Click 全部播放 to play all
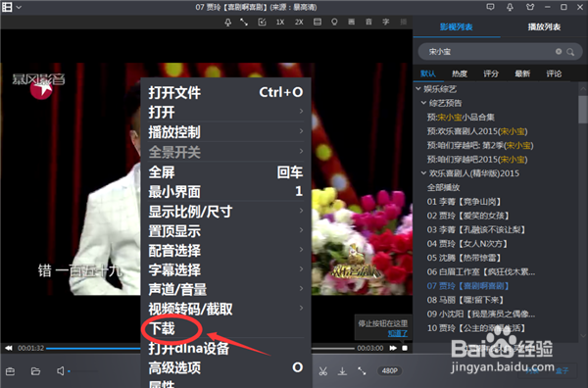The image size is (588, 388). coord(443,187)
